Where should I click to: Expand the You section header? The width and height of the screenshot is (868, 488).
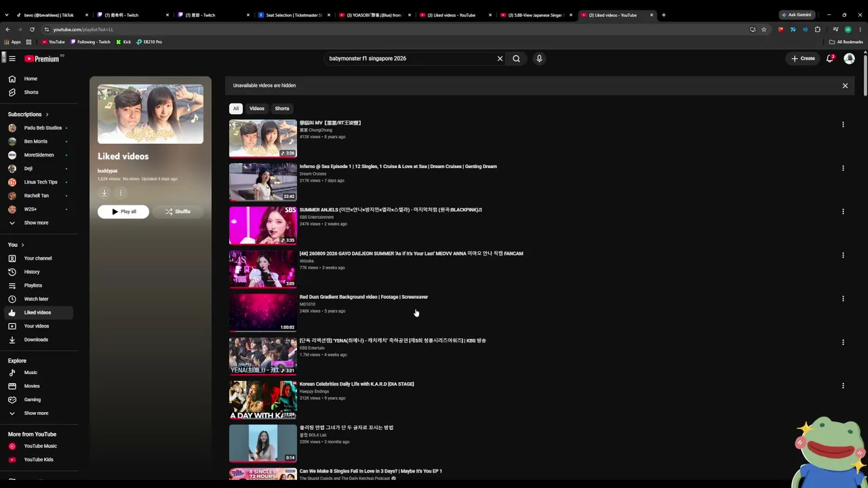coord(16,245)
